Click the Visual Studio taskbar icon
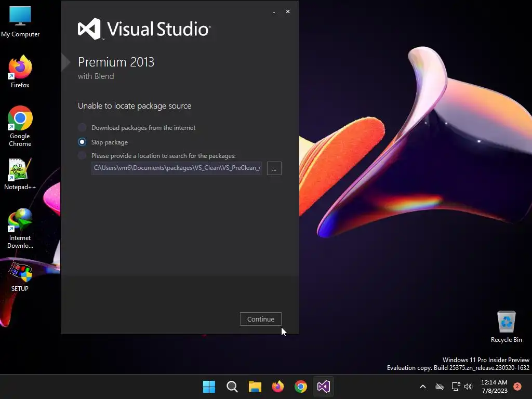Screen dimensions: 532x399 pos(324,387)
